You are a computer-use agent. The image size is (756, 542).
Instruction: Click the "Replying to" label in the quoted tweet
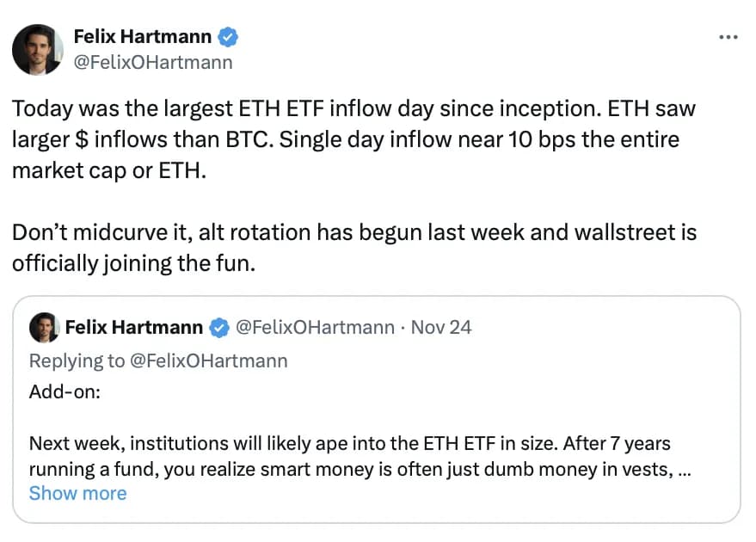[76, 360]
